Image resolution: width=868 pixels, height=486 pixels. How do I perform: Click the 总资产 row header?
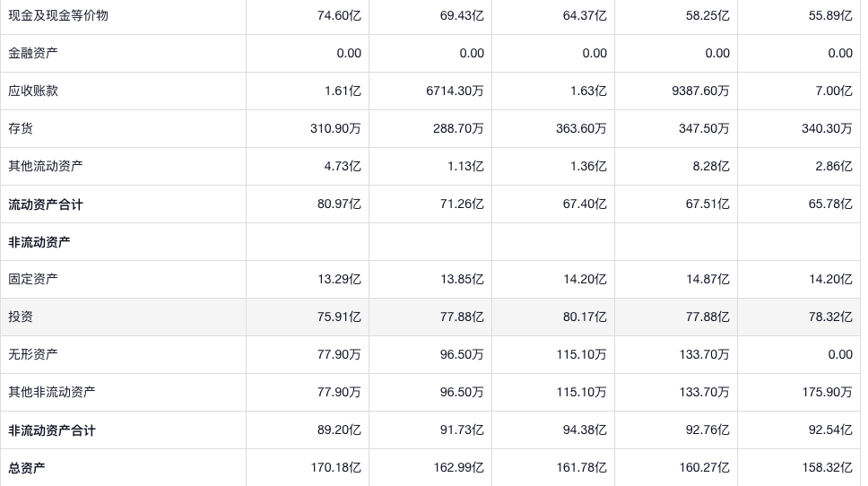point(27,467)
